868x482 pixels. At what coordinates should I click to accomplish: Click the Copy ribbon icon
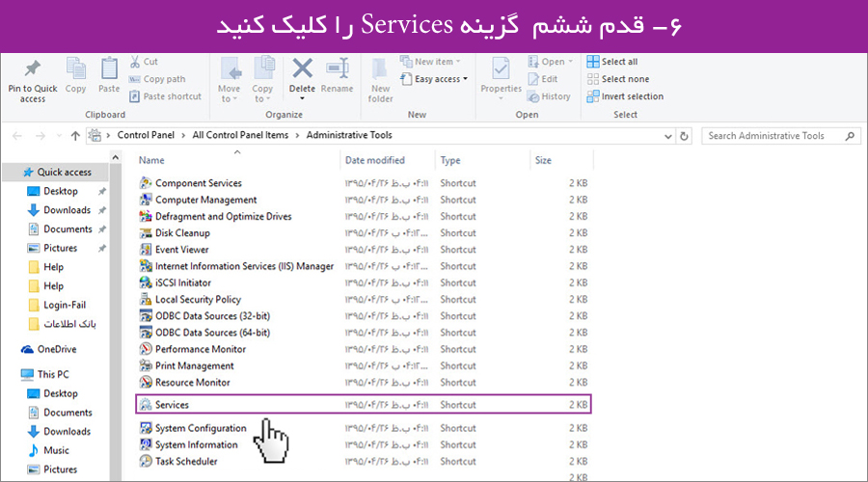[x=75, y=69]
